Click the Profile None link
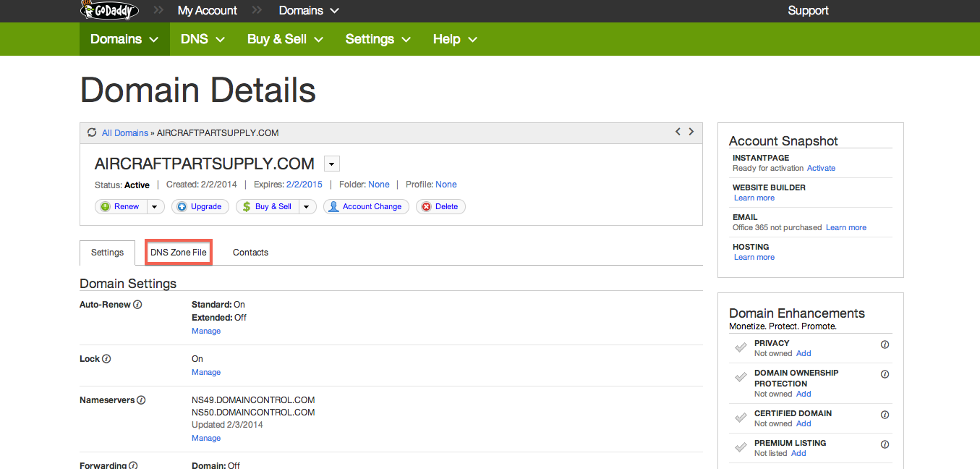Screen dimensions: 980x469 pyautogui.click(x=446, y=185)
